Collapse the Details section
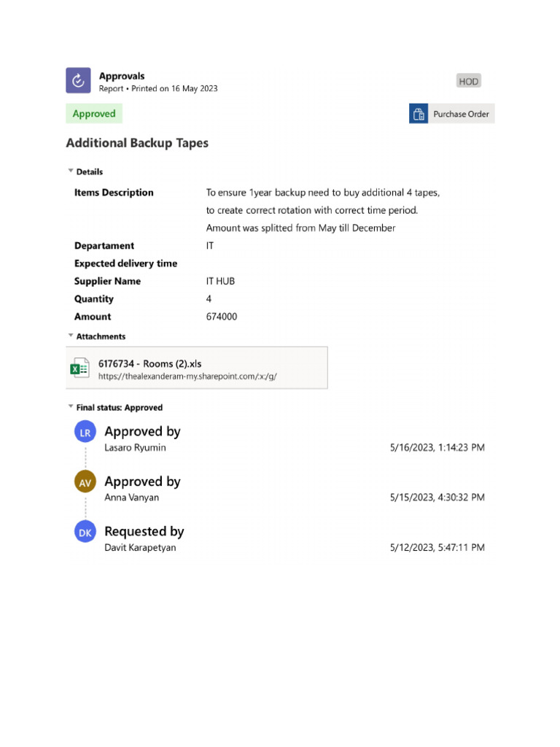 [x=71, y=171]
